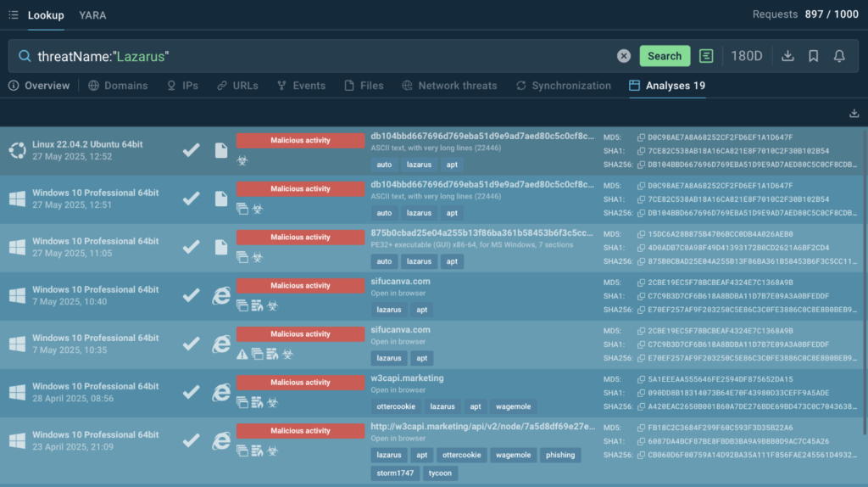Click Malicious activity badge on 23 April row
The image size is (868, 487).
coord(301,430)
